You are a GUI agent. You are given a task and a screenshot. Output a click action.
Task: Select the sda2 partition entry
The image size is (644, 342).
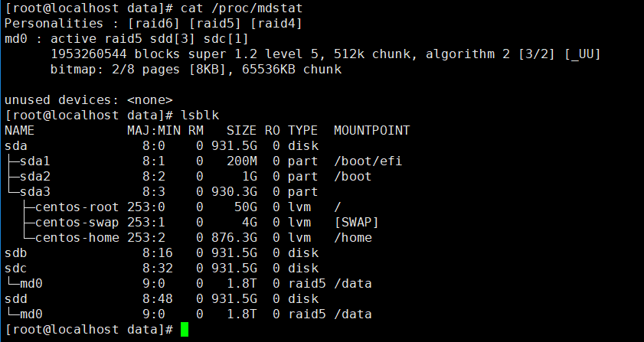[x=35, y=177]
